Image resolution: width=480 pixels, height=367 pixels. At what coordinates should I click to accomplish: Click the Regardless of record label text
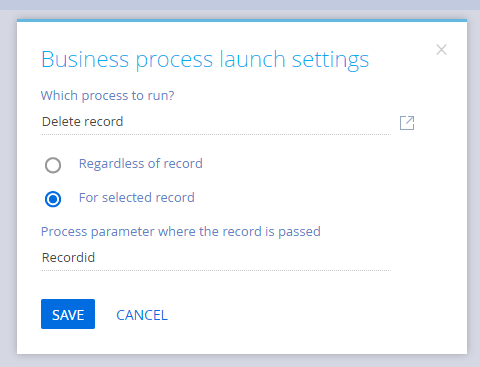(x=141, y=164)
